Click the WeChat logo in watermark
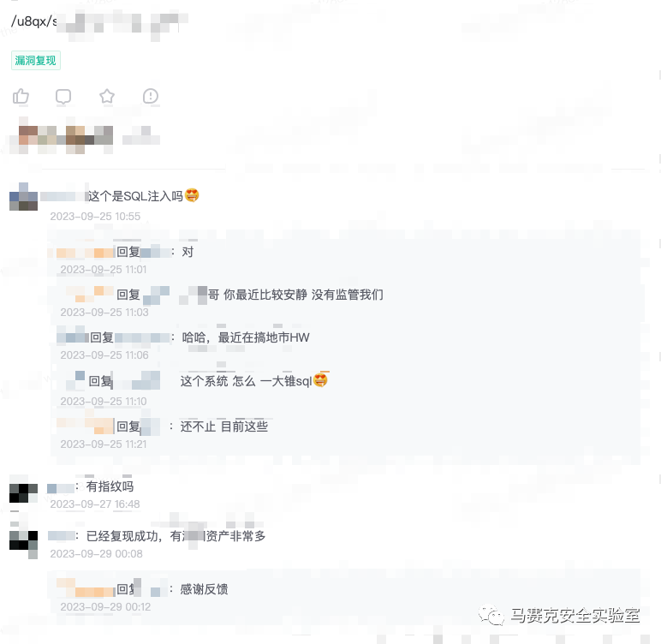Image resolution: width=661 pixels, height=644 pixels. tap(491, 616)
